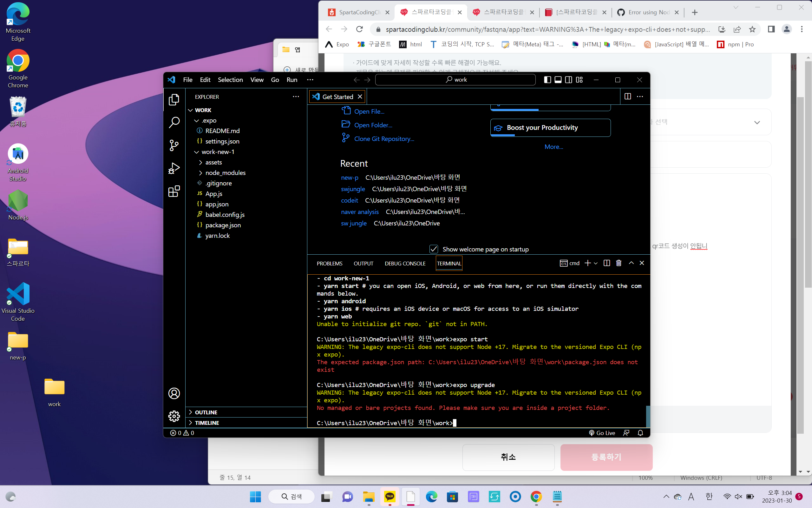Image resolution: width=812 pixels, height=508 pixels.
Task: Open the new terminal launch profile dropdown
Action: coord(596,263)
